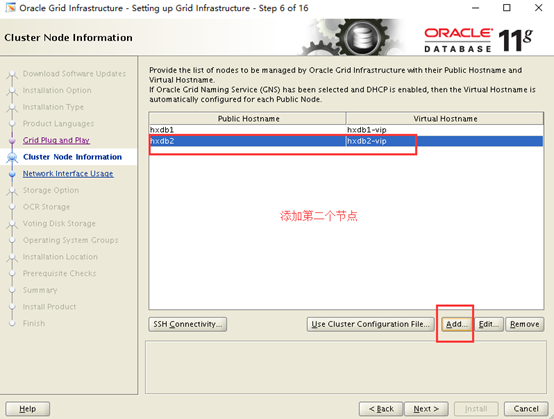Viewport: 554px width, 419px height.
Task: Click the Oracle installer title bar icon
Action: (x=11, y=7)
